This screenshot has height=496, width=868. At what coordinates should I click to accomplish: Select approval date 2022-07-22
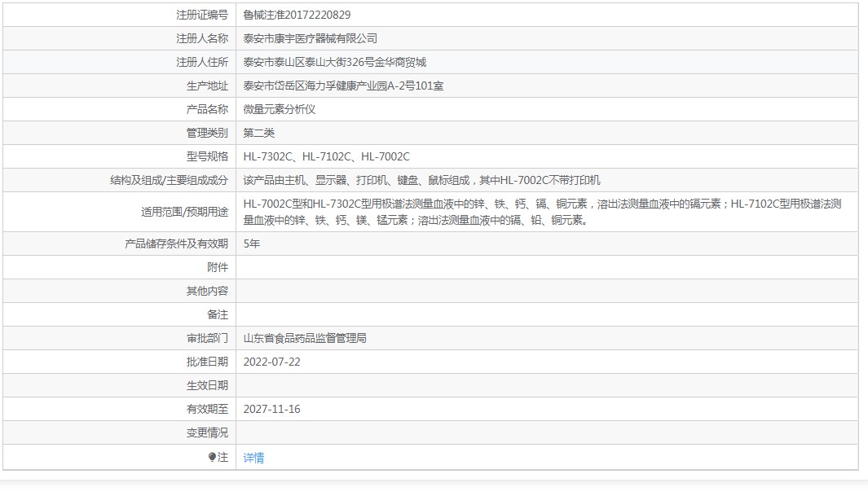click(271, 362)
